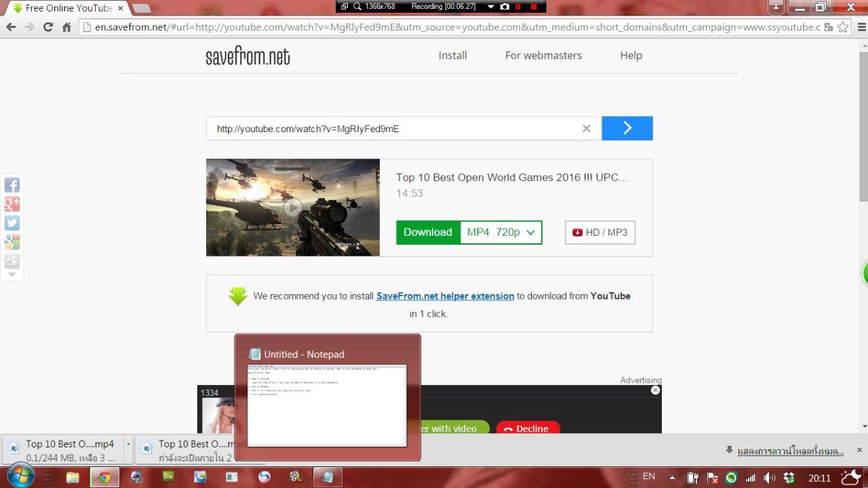Collapse the social share sidebar arrow
The height and width of the screenshot is (488, 868).
point(12,274)
